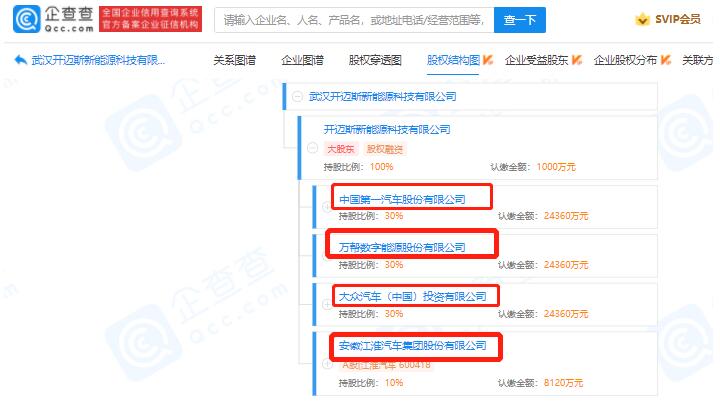Click the SVIP crown icon

pos(642,19)
